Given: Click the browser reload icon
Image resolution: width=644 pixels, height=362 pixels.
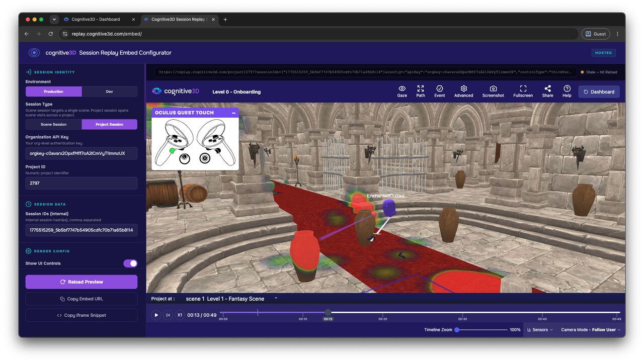Looking at the screenshot, I should pyautogui.click(x=50, y=34).
